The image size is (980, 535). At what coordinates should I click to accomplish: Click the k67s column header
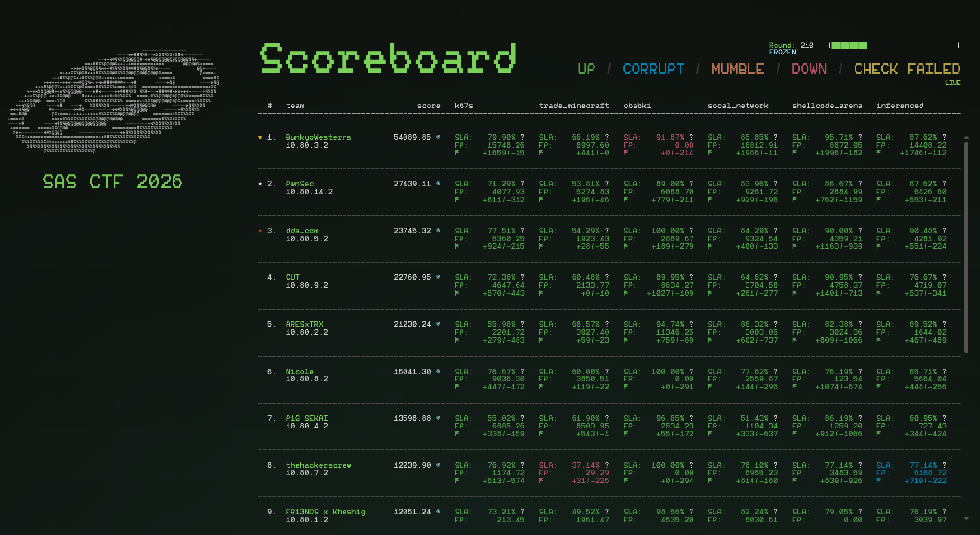[464, 106]
